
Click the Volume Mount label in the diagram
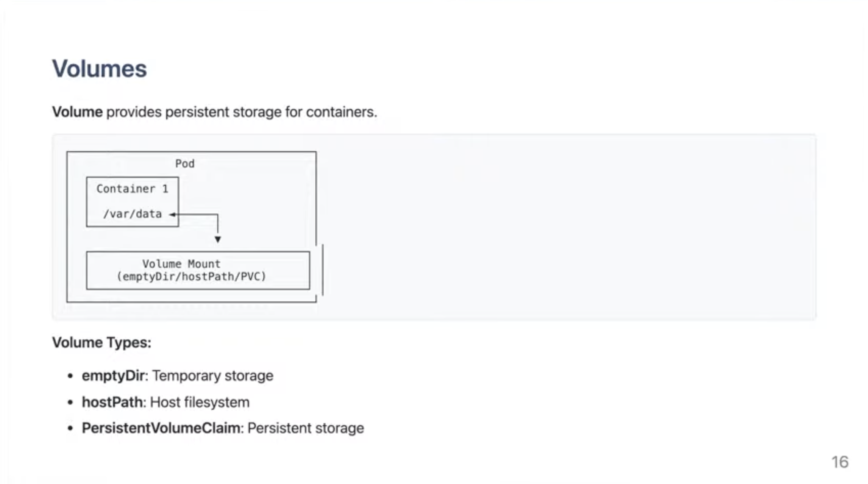point(181,264)
